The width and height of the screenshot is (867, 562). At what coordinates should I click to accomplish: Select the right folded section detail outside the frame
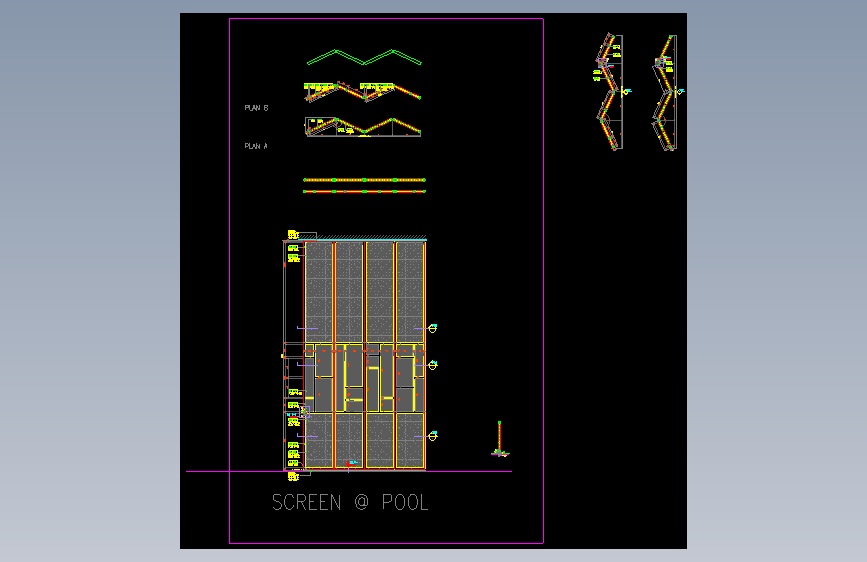click(x=667, y=92)
